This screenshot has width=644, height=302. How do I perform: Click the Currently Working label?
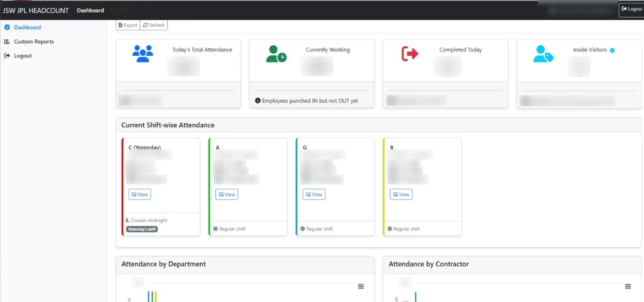pos(328,50)
